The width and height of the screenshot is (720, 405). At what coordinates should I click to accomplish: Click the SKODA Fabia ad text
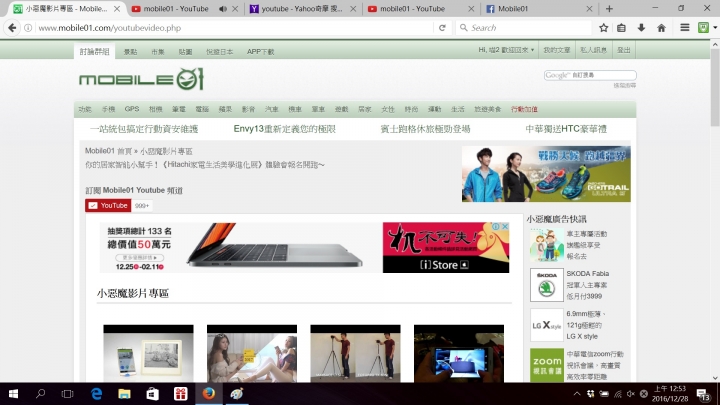coord(588,285)
